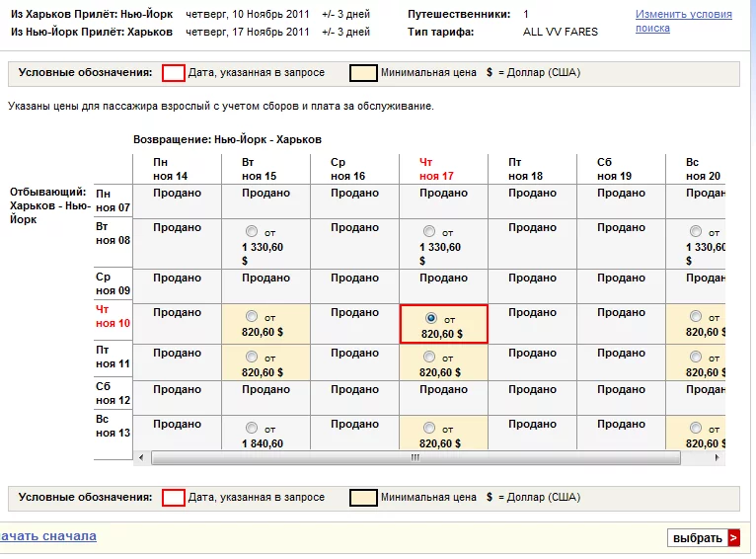Pick Nov 11 departure with Nov 20 return

click(x=696, y=357)
